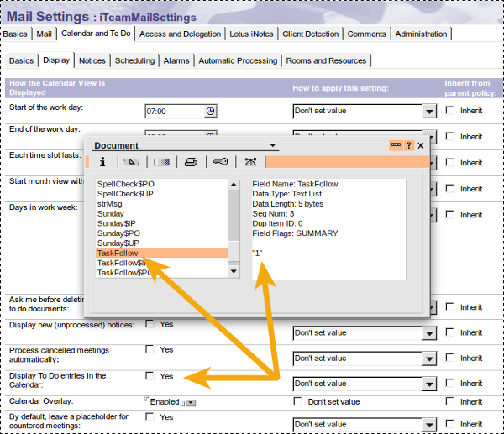
Task: Tick Inherit for countered meetings placeholder
Action: tap(450, 424)
